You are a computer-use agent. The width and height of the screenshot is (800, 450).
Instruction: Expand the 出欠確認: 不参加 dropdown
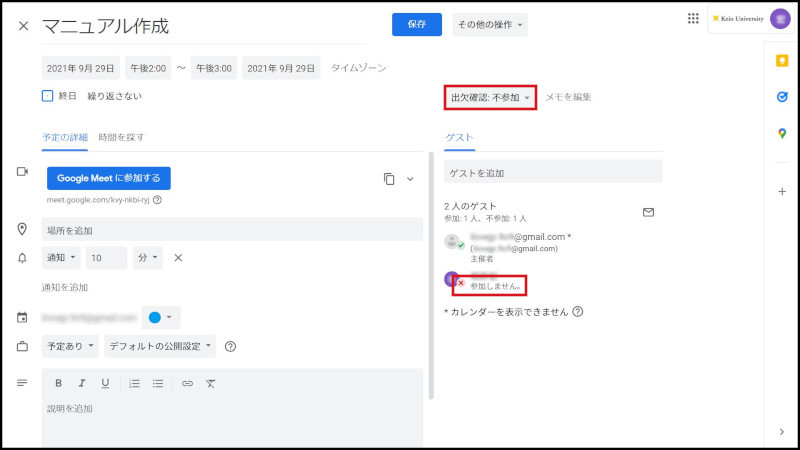(x=490, y=97)
